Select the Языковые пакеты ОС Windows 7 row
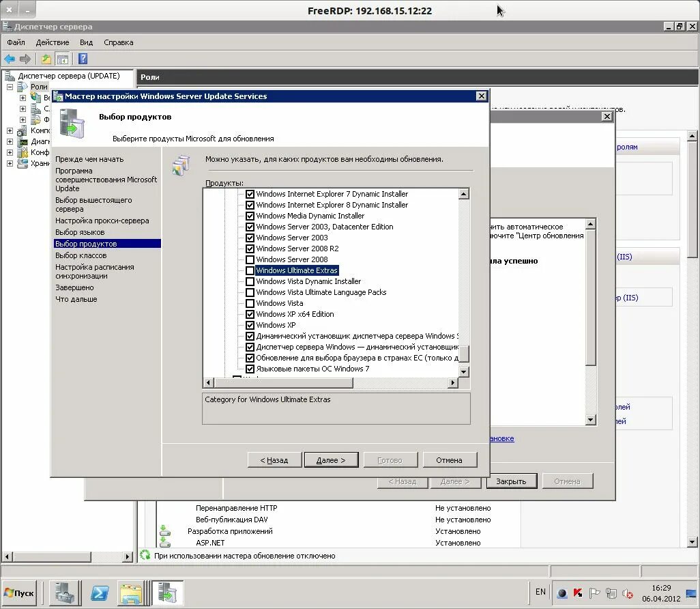 click(312, 369)
